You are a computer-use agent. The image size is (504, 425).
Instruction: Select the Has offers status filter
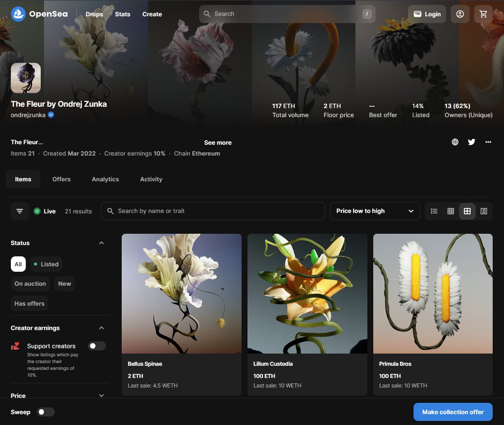pos(29,303)
